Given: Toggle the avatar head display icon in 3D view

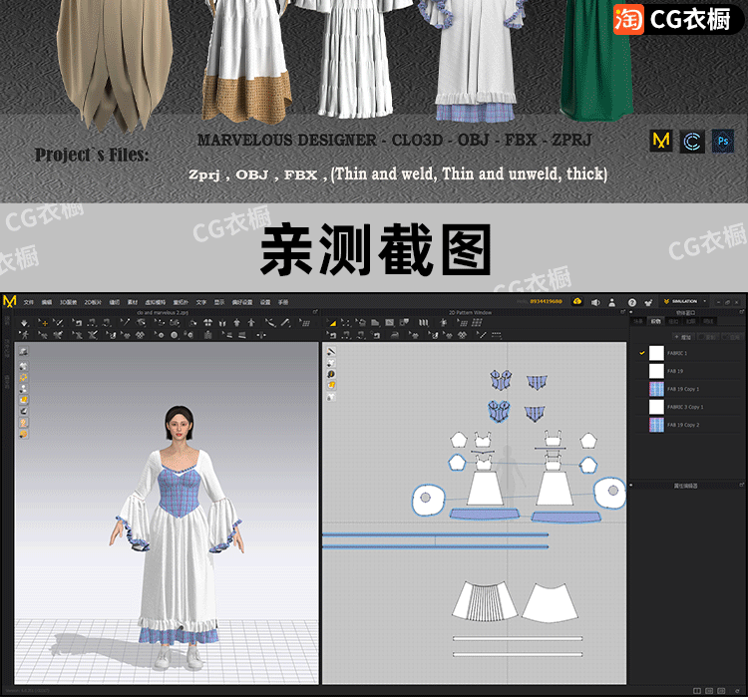Looking at the screenshot, I should click(23, 423).
